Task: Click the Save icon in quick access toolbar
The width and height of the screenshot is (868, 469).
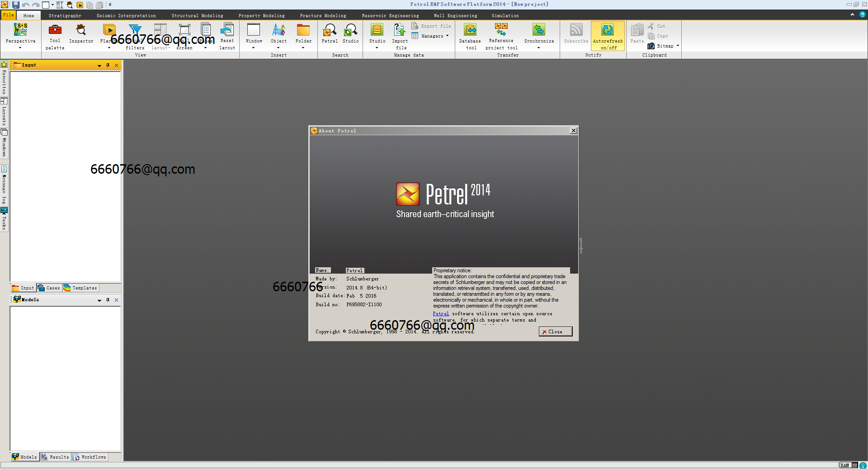Action: [16, 5]
